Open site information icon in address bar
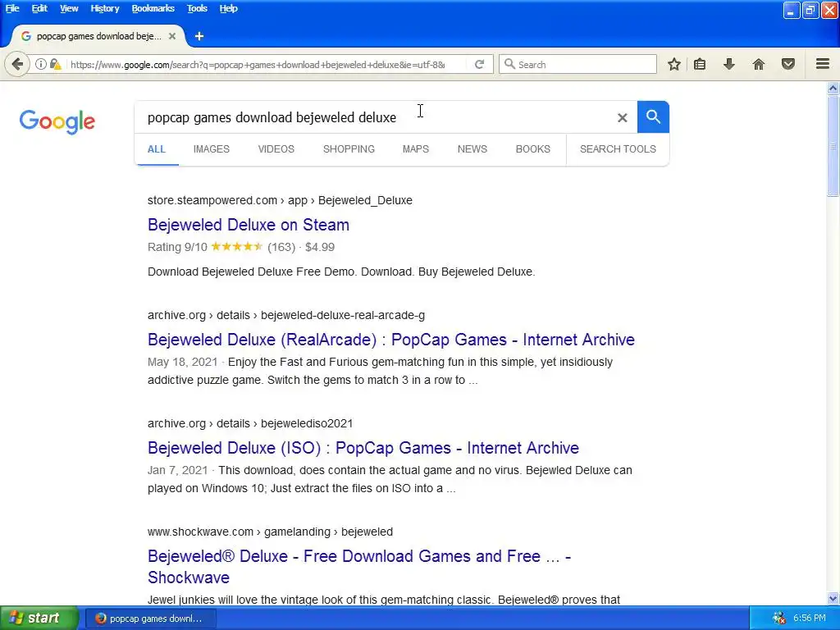The width and height of the screenshot is (840, 630). click(x=41, y=64)
